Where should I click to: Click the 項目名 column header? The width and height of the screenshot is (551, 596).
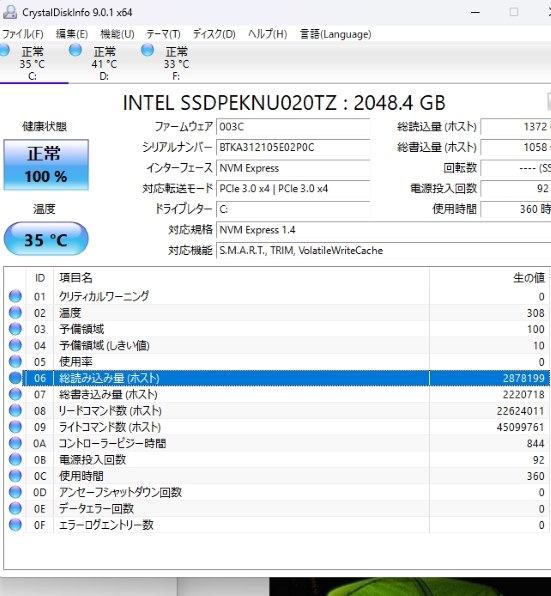point(241,278)
